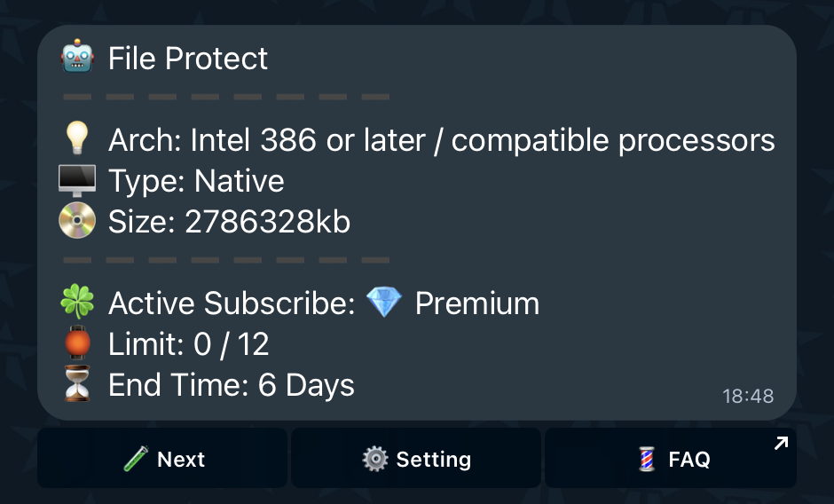This screenshot has height=504, width=834.
Task: Click the Size: 2786328kb text
Action: point(229,222)
